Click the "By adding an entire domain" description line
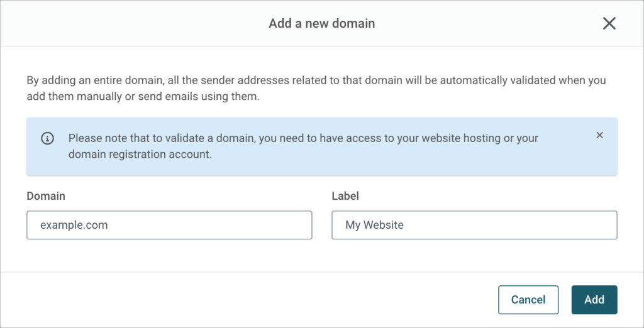Screen dimensions: 644x328 coord(316,81)
